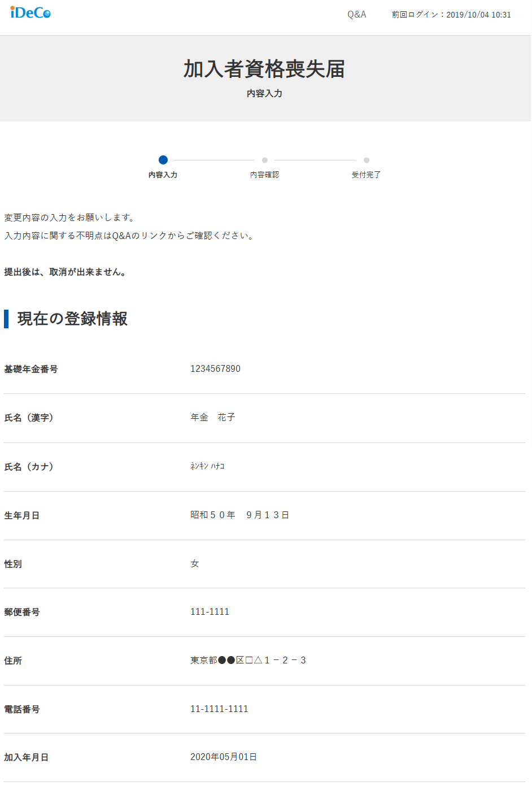The image size is (532, 790).
Task: Click the birth date 昭和50年 9月13日
Action: pos(239,515)
